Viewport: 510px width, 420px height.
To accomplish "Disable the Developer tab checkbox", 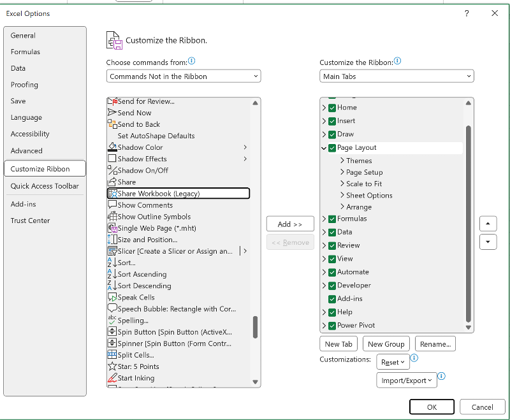I will pos(332,286).
